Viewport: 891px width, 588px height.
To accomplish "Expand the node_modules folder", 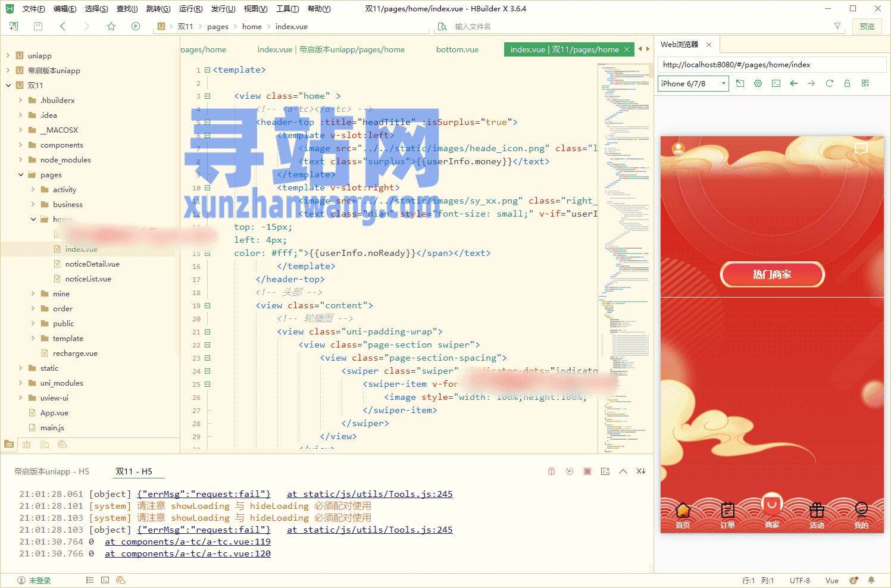I will [21, 159].
